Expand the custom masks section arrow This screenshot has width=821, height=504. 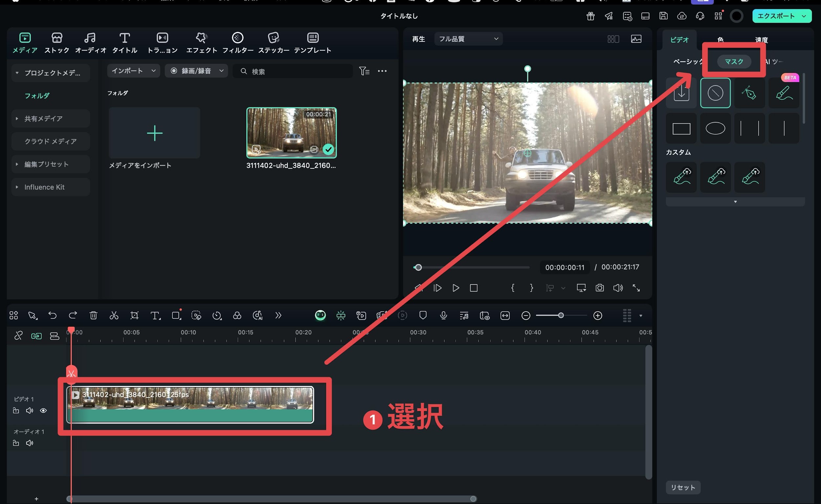735,202
